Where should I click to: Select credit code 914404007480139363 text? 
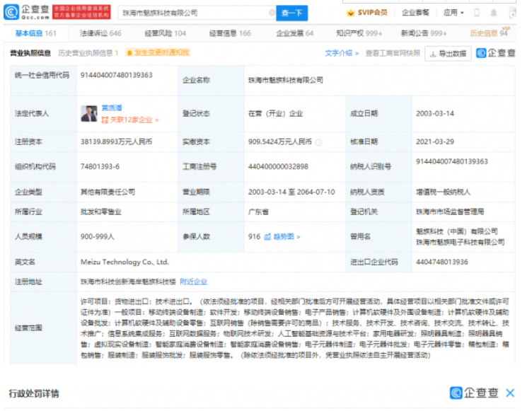coord(116,75)
